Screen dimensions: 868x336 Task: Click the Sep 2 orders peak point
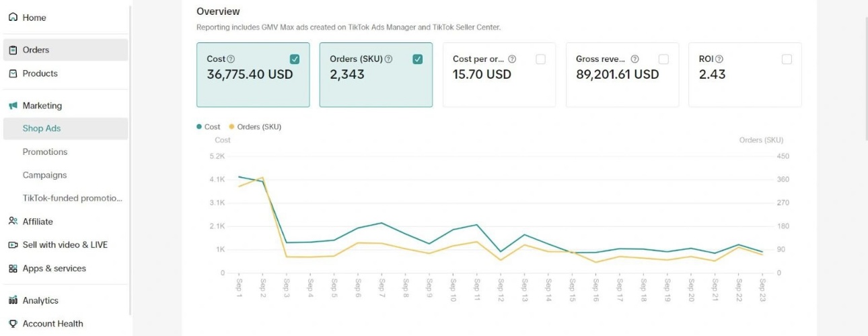(x=262, y=178)
